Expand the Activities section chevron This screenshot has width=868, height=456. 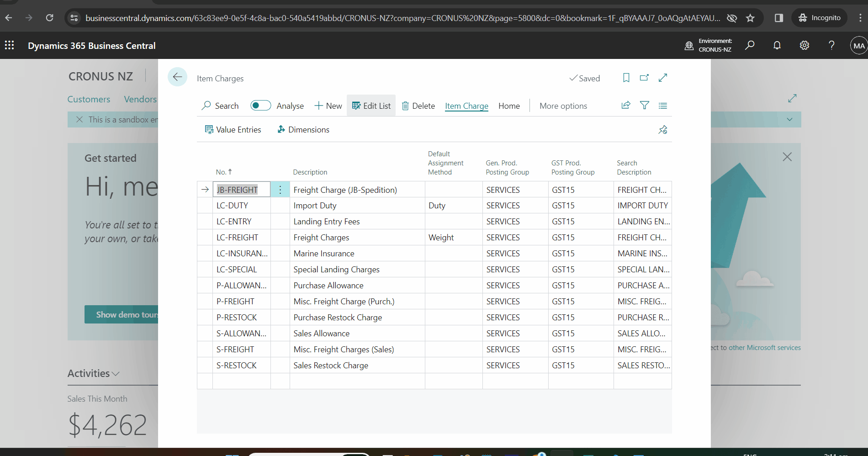(116, 374)
